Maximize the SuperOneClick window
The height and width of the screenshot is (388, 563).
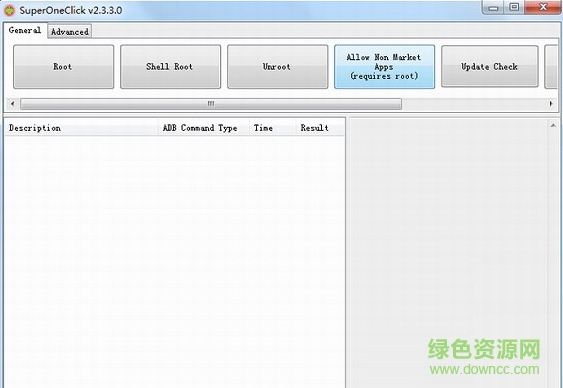(x=514, y=8)
